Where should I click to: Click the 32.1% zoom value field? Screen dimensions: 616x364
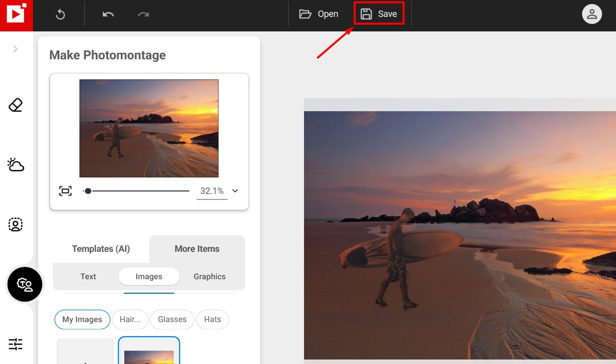pyautogui.click(x=212, y=191)
